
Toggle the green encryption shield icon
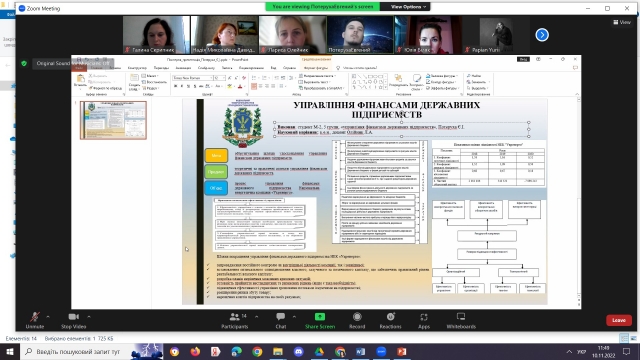tap(24, 63)
